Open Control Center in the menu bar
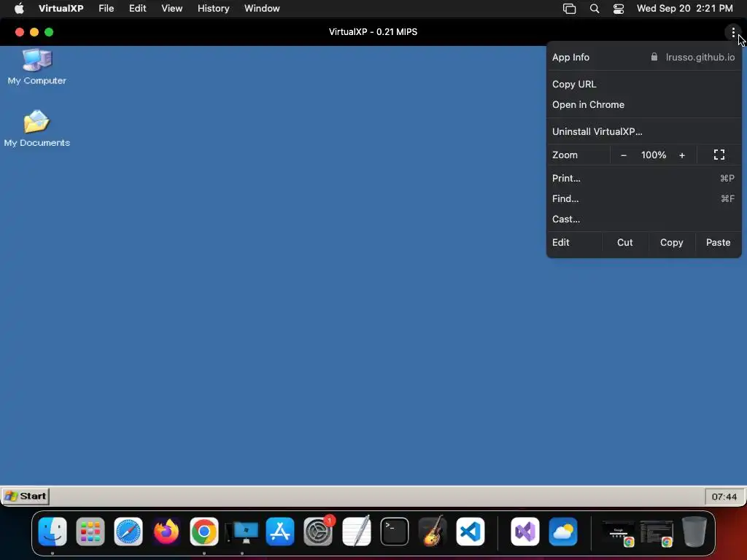This screenshot has width=747, height=560. tap(619, 8)
